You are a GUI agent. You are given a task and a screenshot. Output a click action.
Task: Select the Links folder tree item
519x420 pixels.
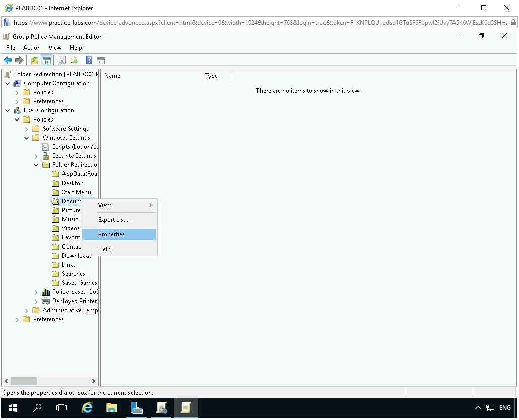click(x=69, y=265)
